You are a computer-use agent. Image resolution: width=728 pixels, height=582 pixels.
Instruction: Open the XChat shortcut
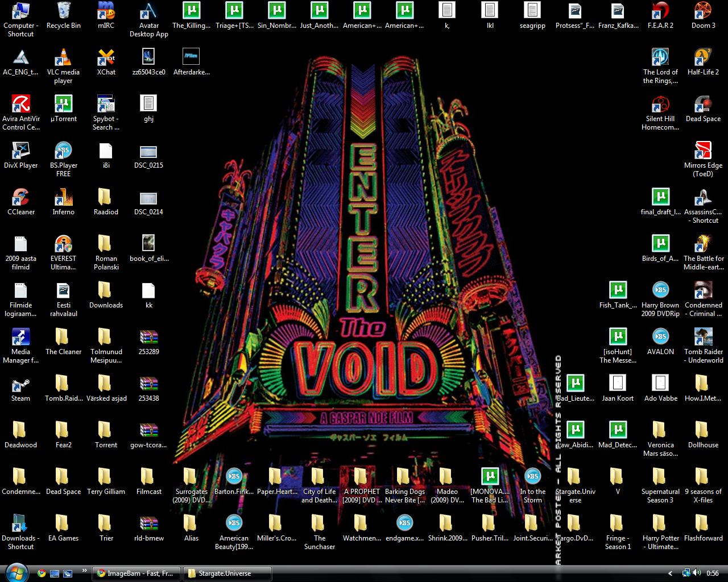[x=106, y=63]
